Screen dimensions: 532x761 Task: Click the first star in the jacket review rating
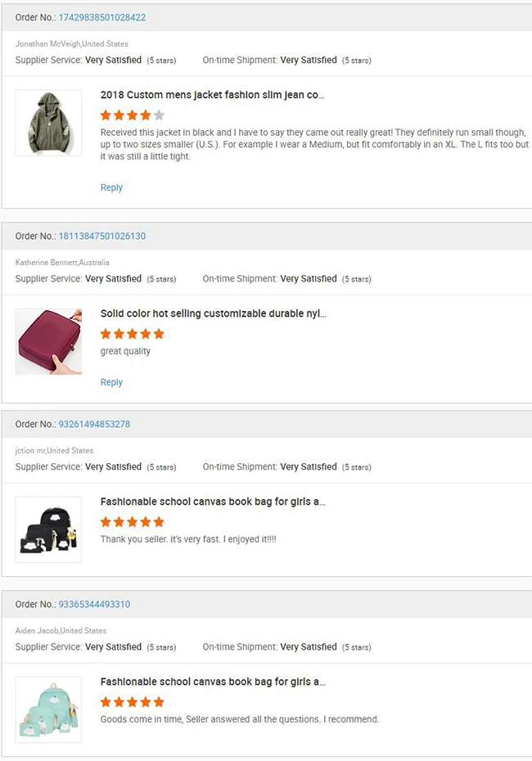(106, 115)
